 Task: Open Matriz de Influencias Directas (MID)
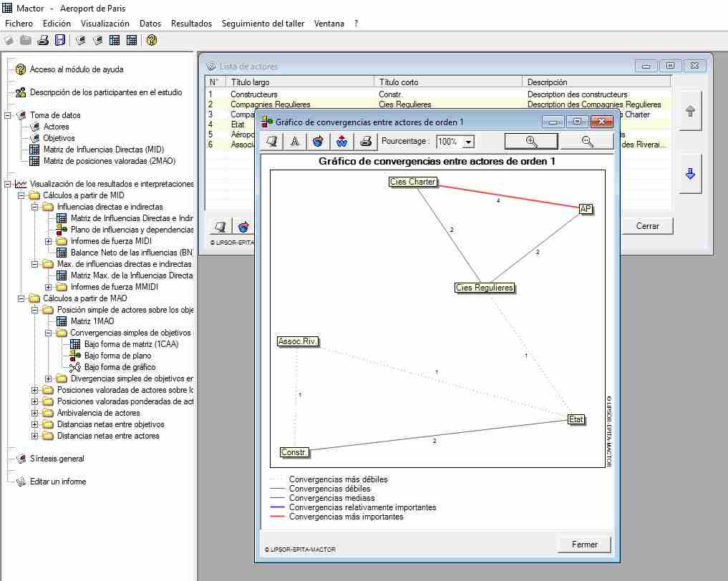point(104,150)
